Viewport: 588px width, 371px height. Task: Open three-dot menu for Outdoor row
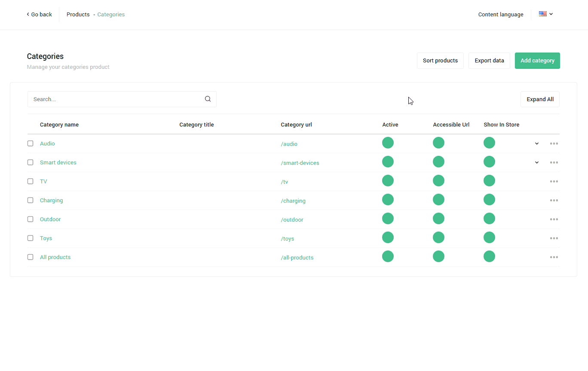[x=554, y=220]
